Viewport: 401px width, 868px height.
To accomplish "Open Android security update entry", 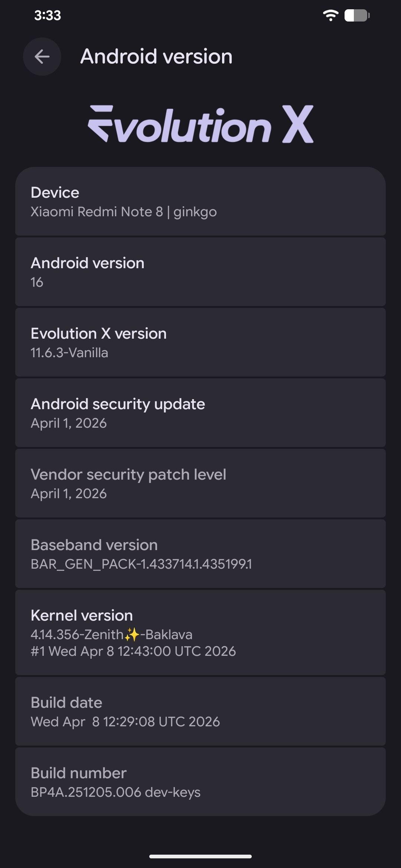I will click(x=200, y=413).
